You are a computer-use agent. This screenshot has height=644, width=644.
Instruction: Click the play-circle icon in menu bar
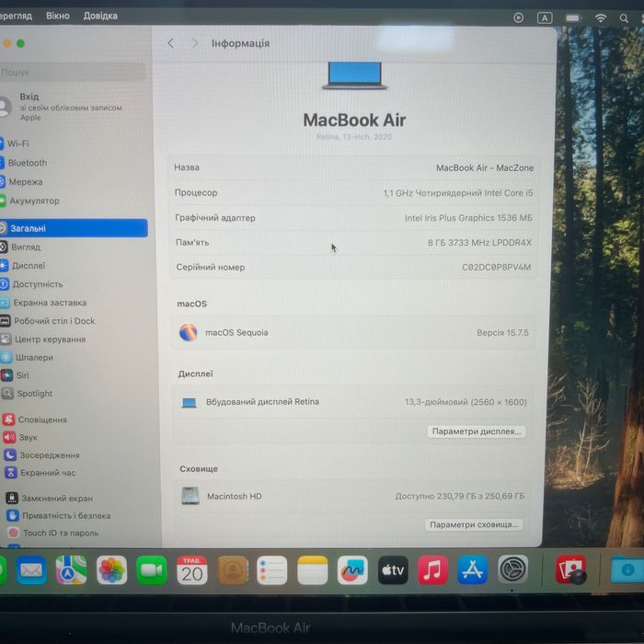(518, 17)
